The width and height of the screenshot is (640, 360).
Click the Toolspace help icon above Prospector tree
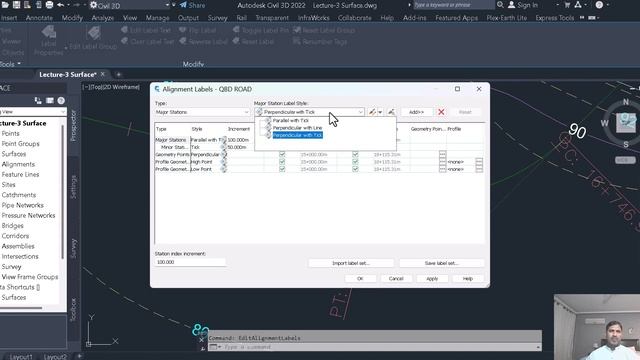[61, 100]
